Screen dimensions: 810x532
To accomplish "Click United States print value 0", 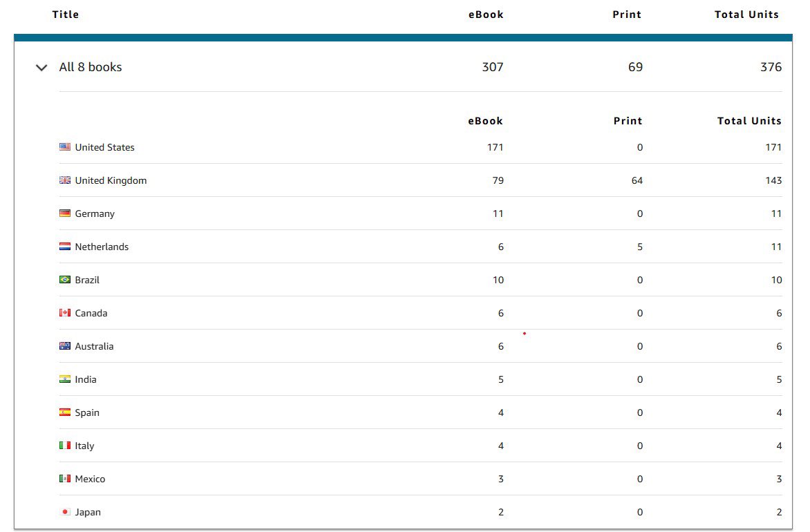I will (640, 147).
